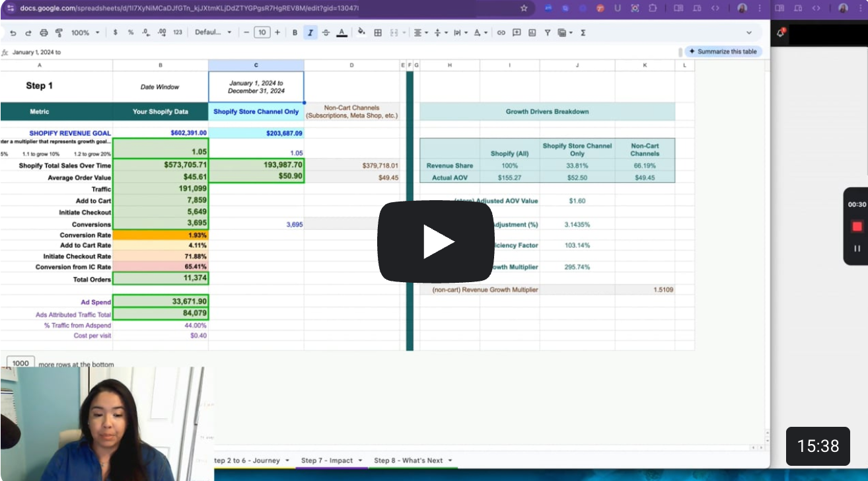
Task: Print the spreadsheet via printer icon
Action: pos(44,32)
